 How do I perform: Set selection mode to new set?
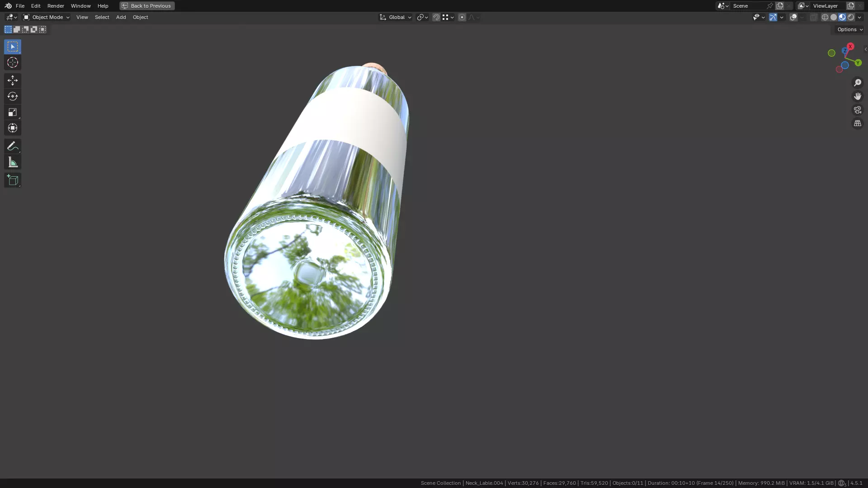(8, 29)
